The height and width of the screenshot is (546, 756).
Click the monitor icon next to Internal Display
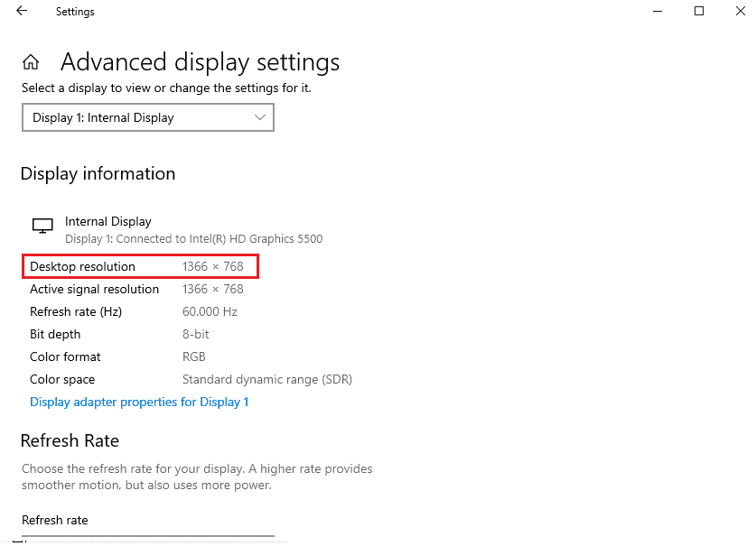coord(42,225)
